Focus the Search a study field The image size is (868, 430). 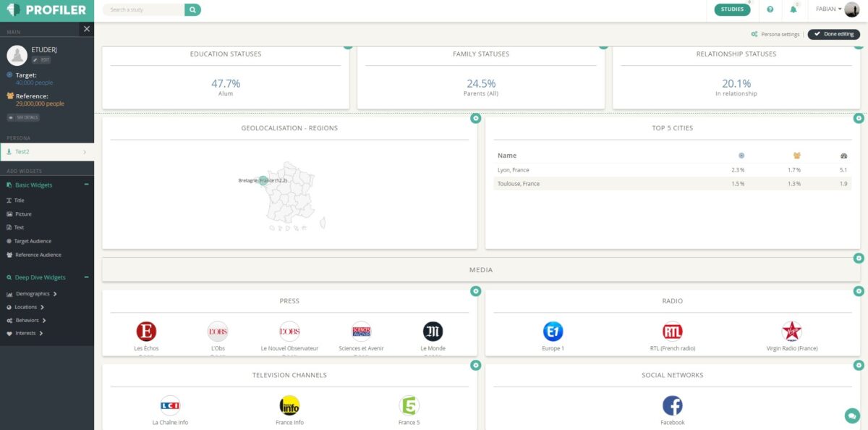143,9
